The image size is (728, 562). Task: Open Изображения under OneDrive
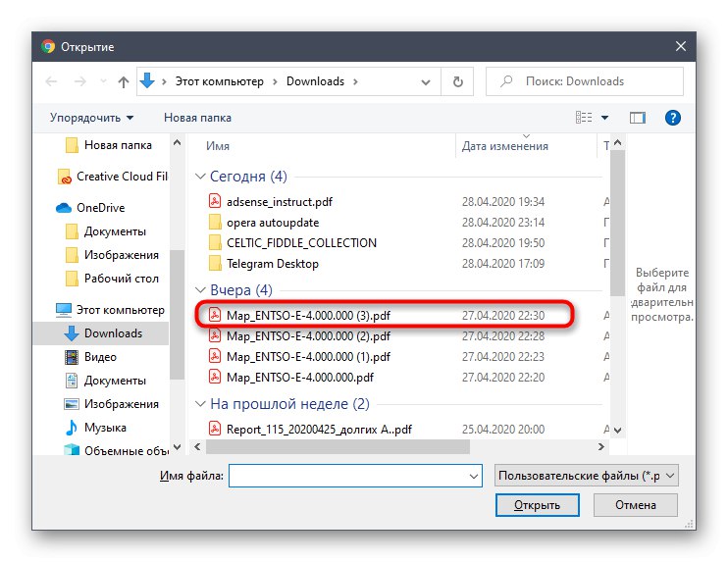tap(113, 255)
